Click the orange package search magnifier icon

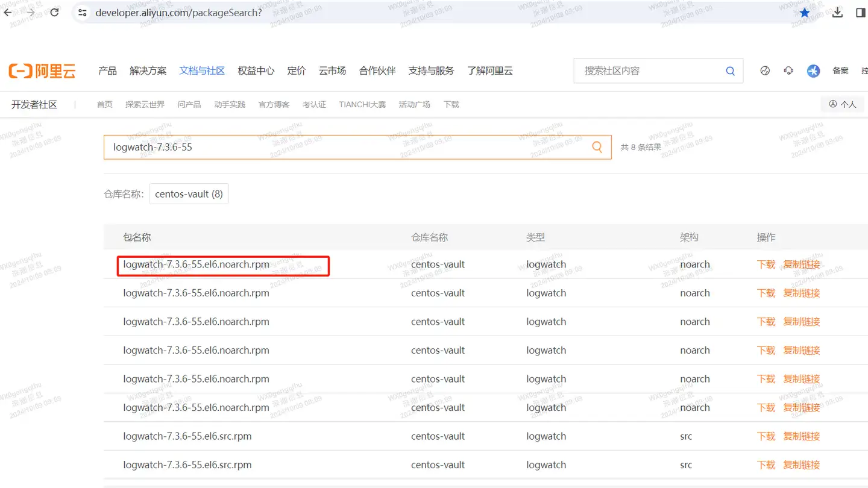pos(597,146)
